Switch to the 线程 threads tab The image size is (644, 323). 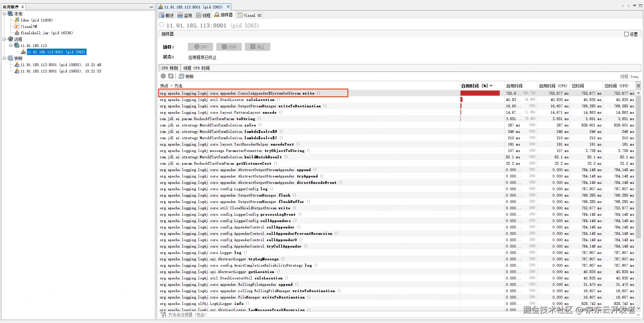click(203, 15)
